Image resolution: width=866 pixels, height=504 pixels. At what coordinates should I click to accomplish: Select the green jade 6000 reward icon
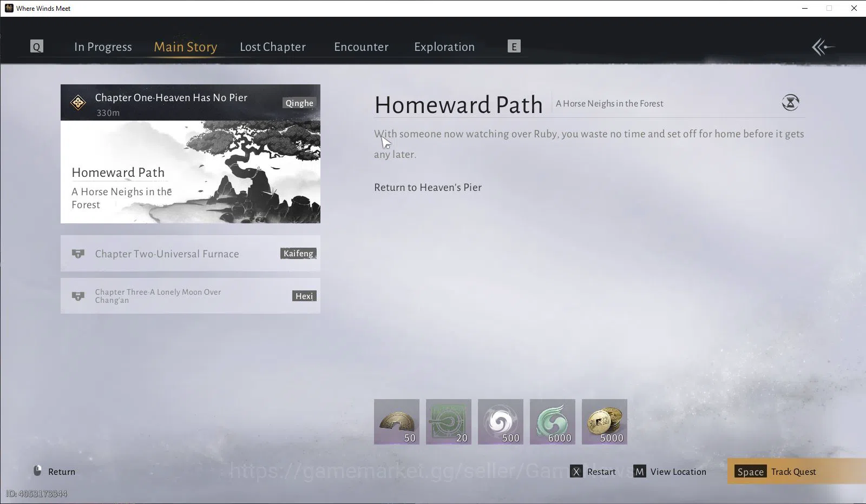553,422
